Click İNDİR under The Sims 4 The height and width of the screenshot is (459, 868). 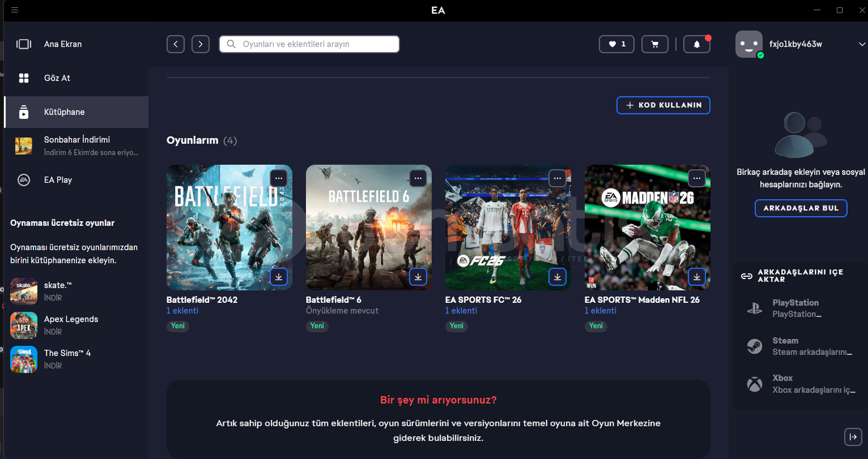tap(53, 366)
